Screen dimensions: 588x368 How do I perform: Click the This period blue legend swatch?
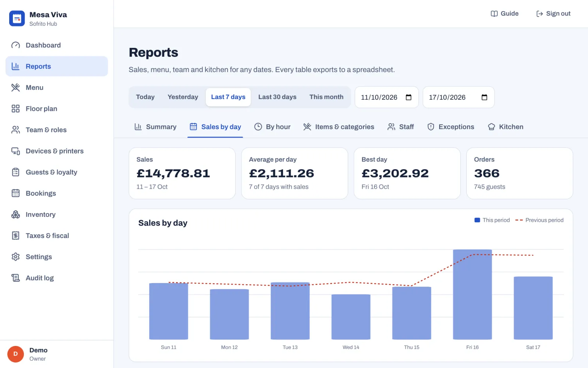coord(477,220)
